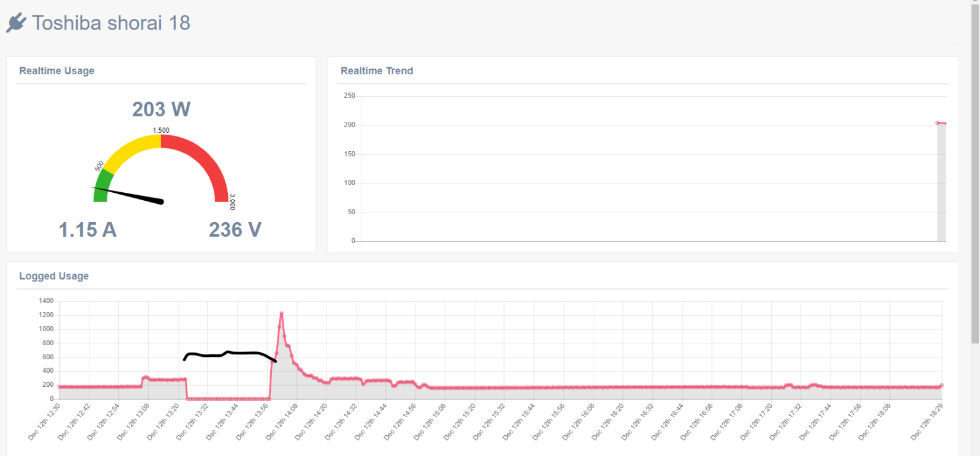Click the Dec 12th 17:32 axis label
The height and width of the screenshot is (456, 980).
tap(786, 421)
